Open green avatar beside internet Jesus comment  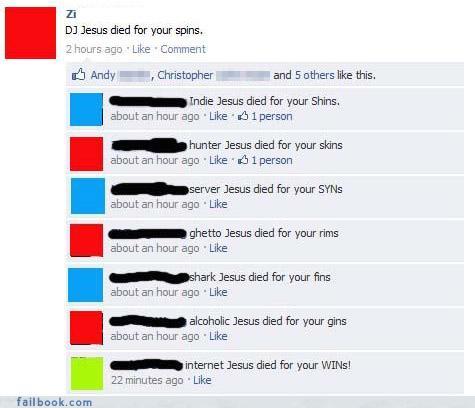[87, 373]
